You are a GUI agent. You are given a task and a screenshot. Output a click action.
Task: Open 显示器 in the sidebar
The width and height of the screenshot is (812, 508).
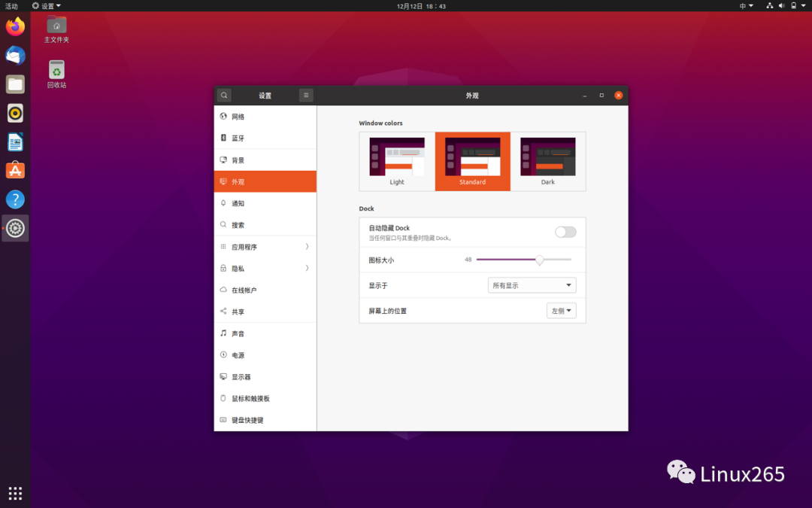265,377
